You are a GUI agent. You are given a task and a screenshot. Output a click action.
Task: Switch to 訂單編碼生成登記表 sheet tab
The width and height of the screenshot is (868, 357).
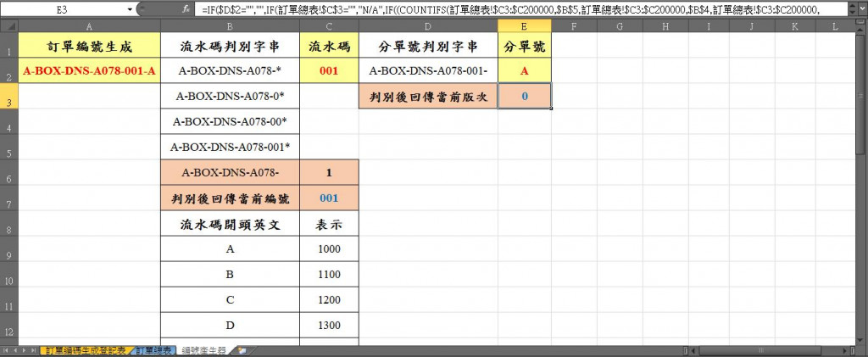click(87, 351)
